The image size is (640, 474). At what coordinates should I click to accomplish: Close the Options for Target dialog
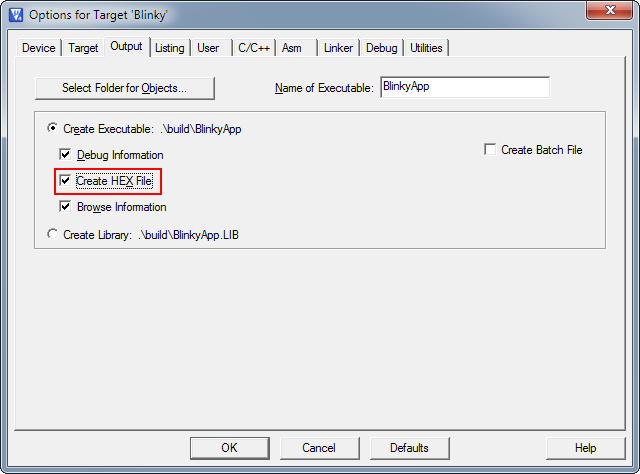coord(609,10)
